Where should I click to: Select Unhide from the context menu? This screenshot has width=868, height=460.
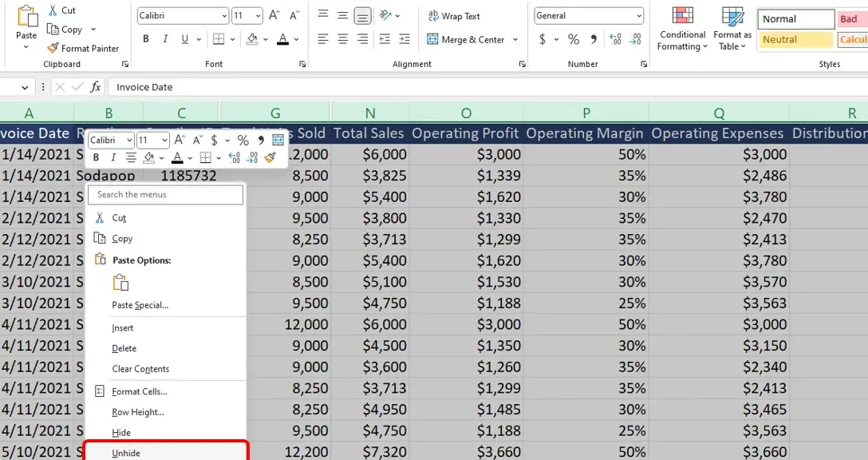(125, 453)
